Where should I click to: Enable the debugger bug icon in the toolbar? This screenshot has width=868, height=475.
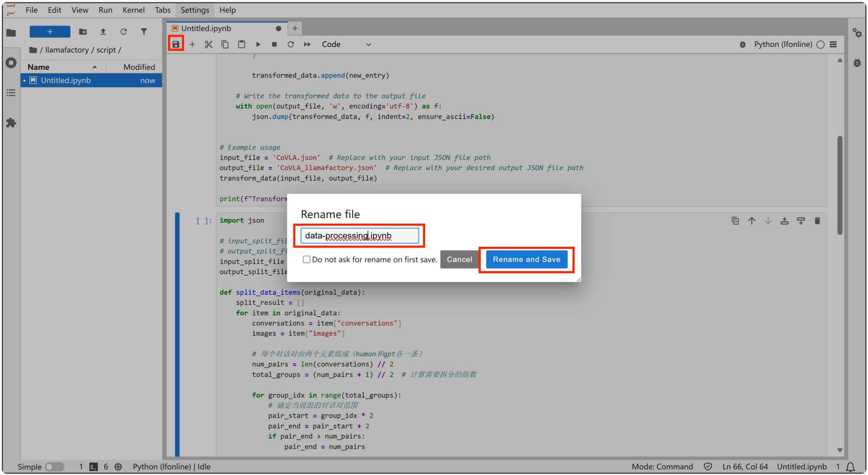click(743, 44)
